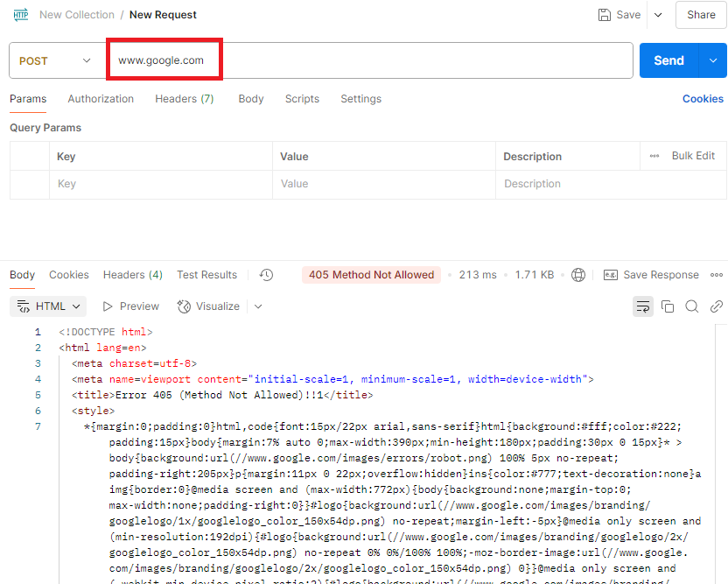Click the Visualize button
728x584 pixels.
coord(208,306)
